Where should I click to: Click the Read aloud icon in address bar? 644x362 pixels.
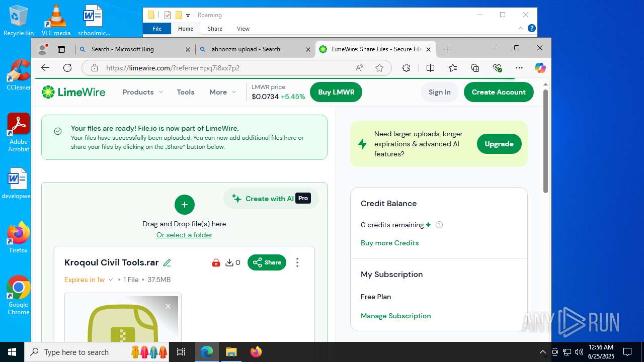point(359,68)
